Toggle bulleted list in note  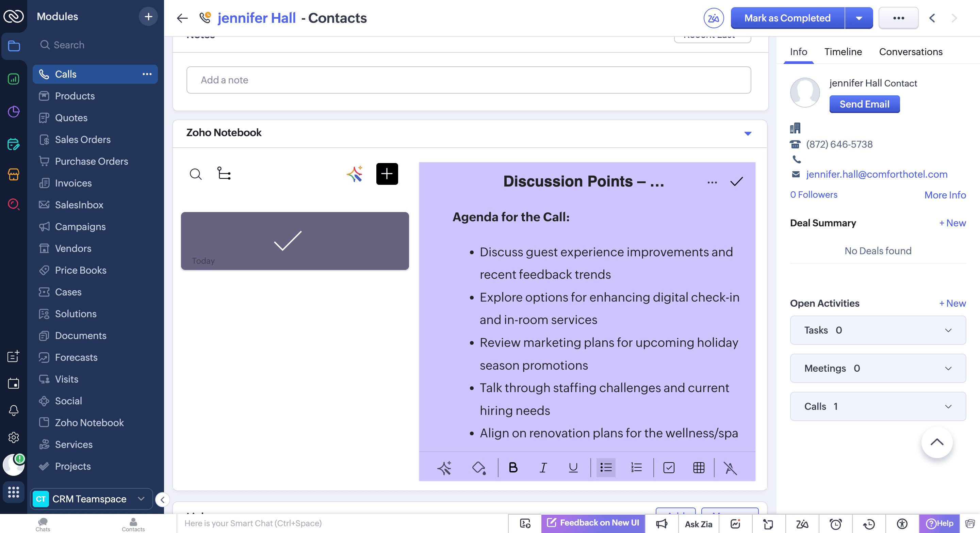606,468
